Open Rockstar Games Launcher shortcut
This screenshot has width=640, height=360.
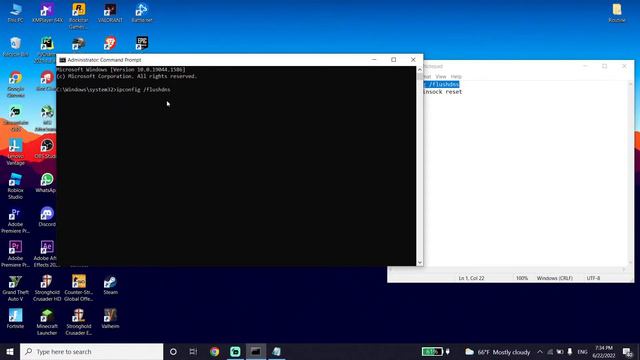(x=78, y=16)
